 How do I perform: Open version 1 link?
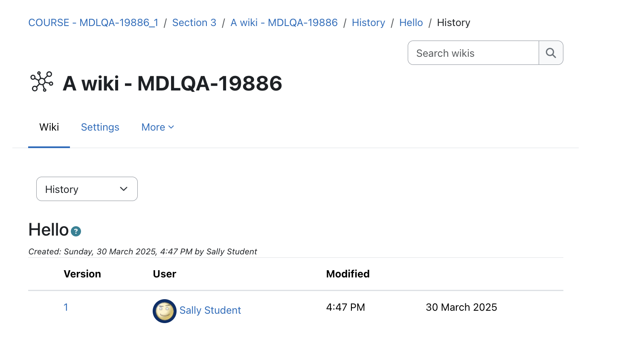pyautogui.click(x=66, y=307)
